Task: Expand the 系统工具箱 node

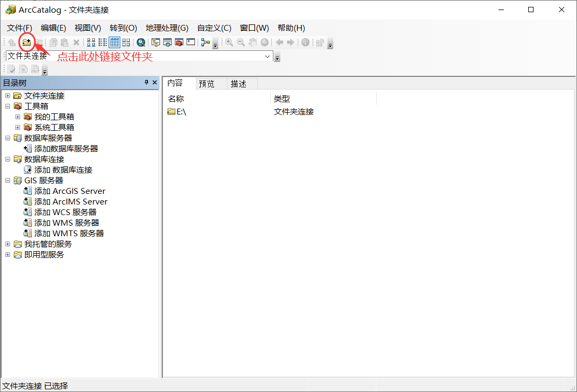Action: coord(17,128)
